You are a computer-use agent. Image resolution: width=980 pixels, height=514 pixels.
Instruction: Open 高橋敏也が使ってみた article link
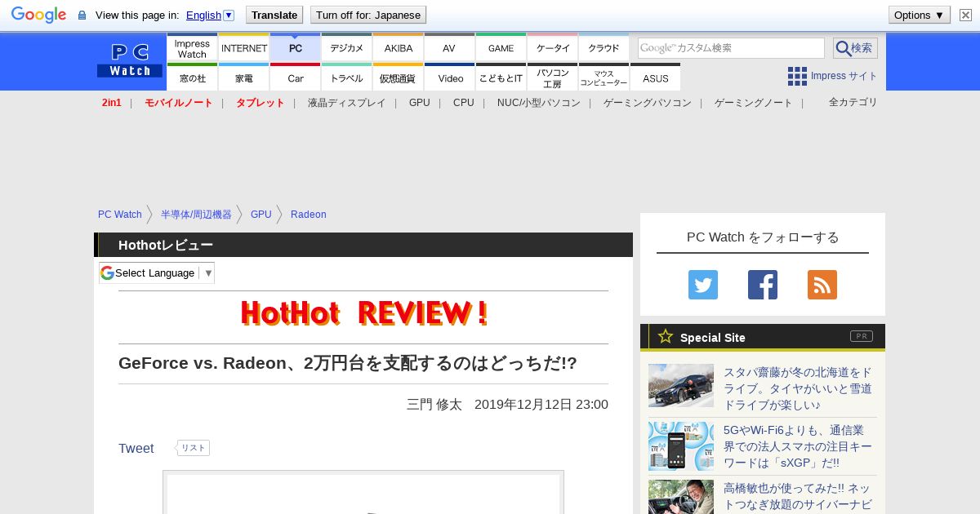(798, 496)
